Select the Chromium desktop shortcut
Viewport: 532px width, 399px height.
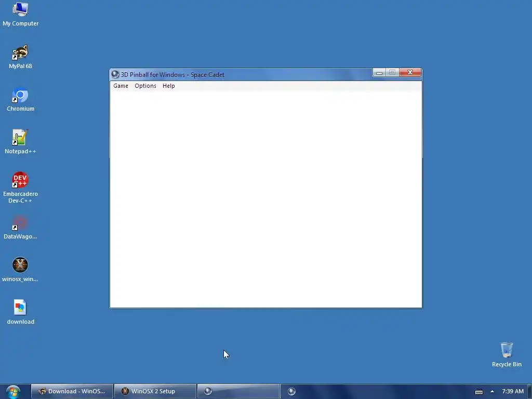click(x=20, y=100)
